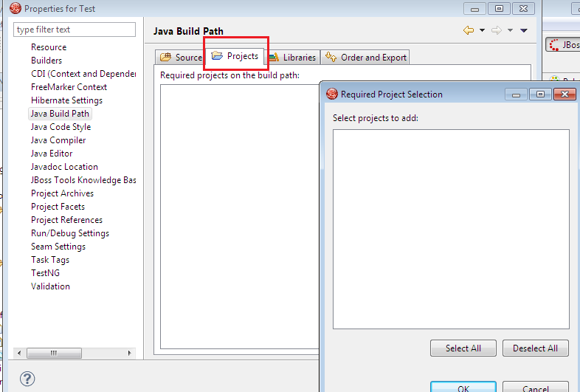Click the tree scrollbar left arrow
This screenshot has height=392, width=580.
(19, 353)
